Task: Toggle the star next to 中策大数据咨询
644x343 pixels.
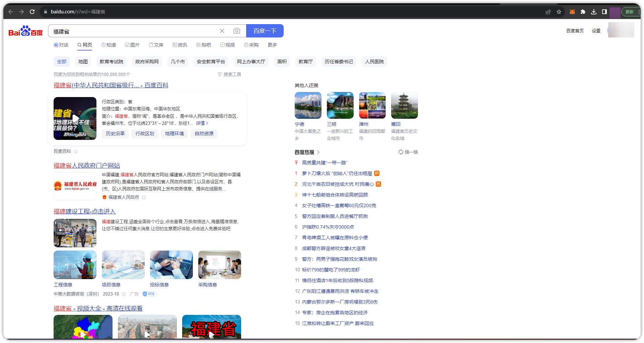Action: click(124, 294)
